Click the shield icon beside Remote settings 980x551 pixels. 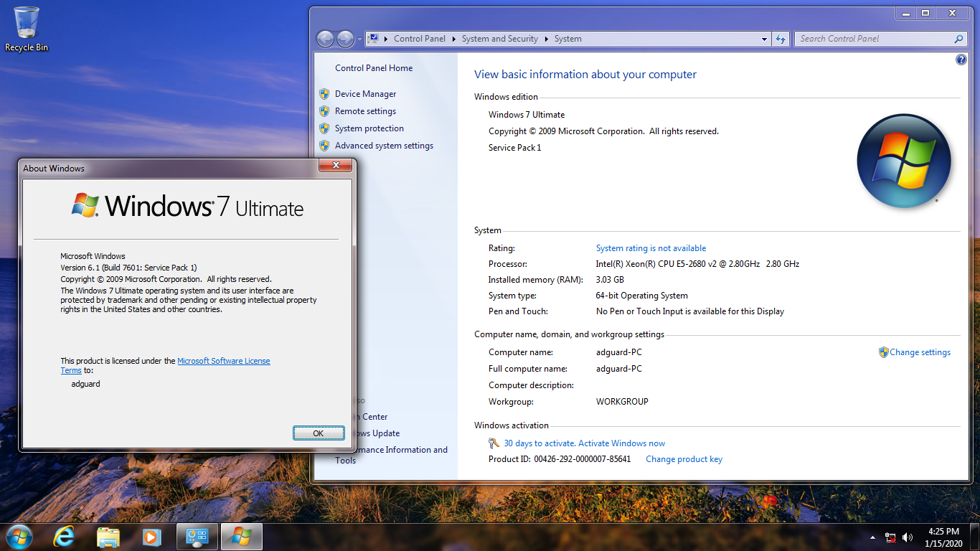[324, 111]
